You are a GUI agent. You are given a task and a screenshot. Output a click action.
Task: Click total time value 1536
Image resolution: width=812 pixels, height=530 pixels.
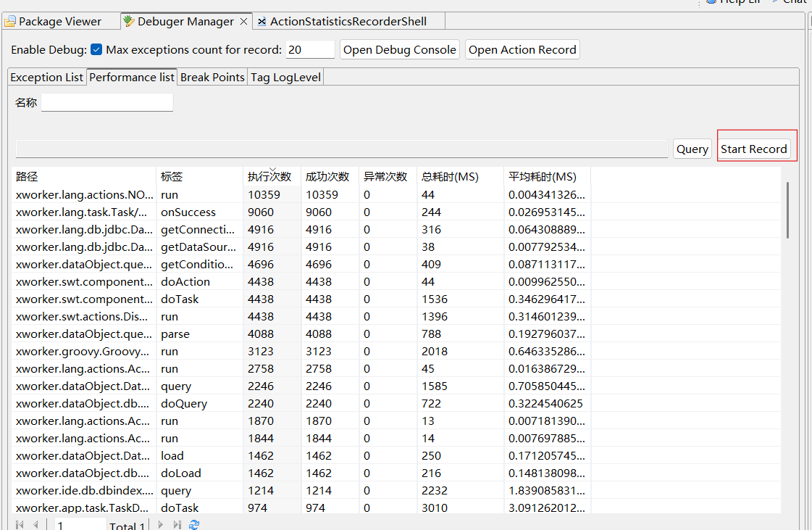435,299
